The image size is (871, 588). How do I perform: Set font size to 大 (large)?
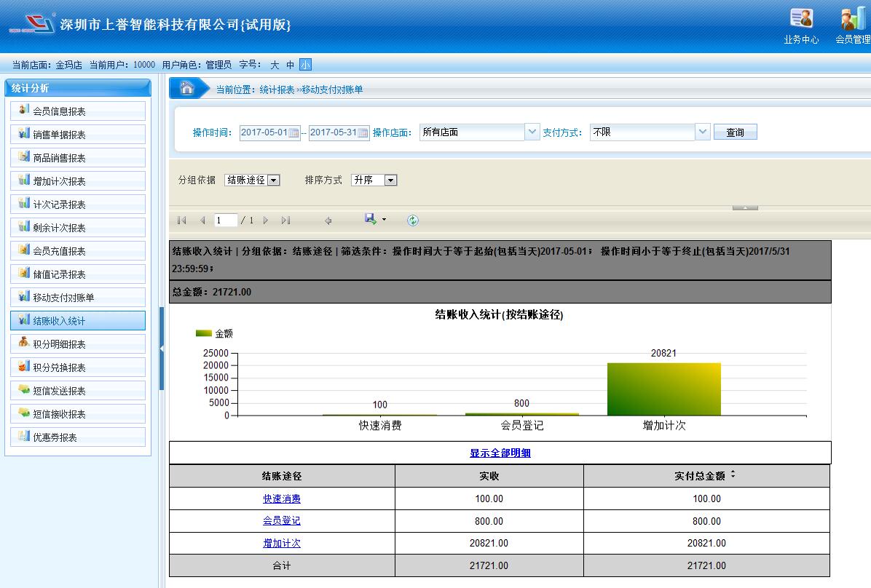[275, 65]
